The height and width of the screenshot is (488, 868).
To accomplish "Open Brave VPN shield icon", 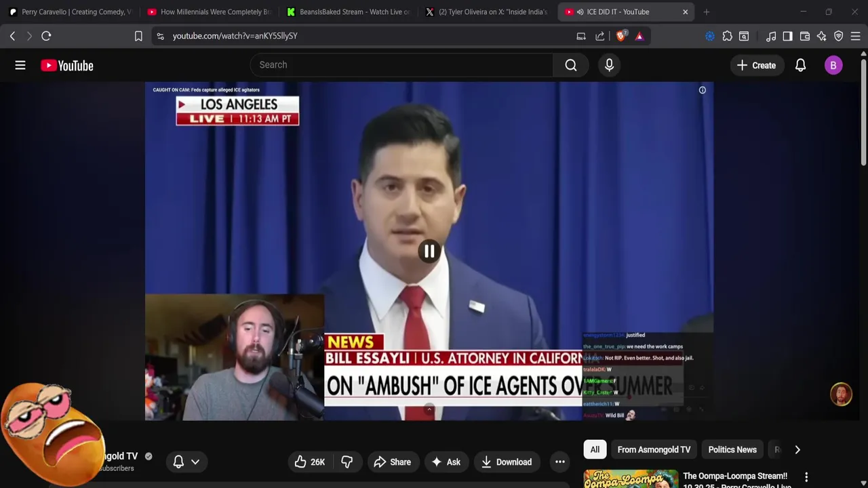I will [x=839, y=36].
